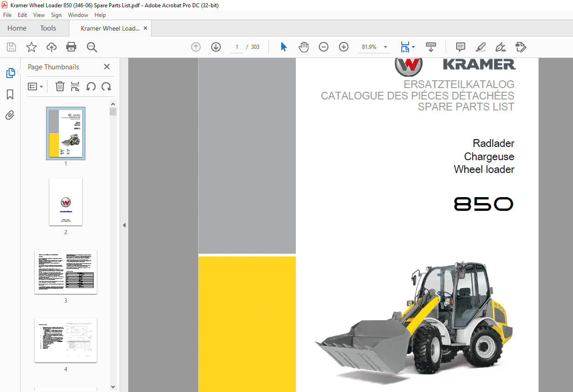Rotate page counterclockwise
Viewport: 573px width, 392px height.
coord(91,86)
